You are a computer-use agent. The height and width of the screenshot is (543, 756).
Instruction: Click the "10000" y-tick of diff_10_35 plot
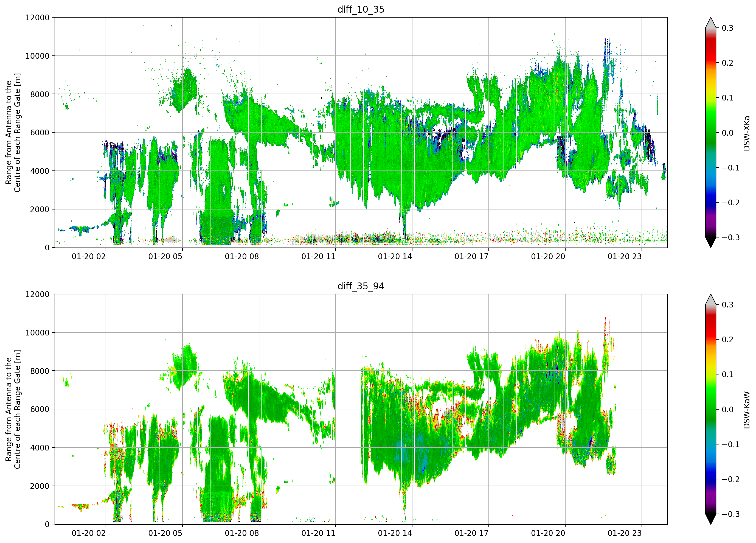[x=37, y=56]
